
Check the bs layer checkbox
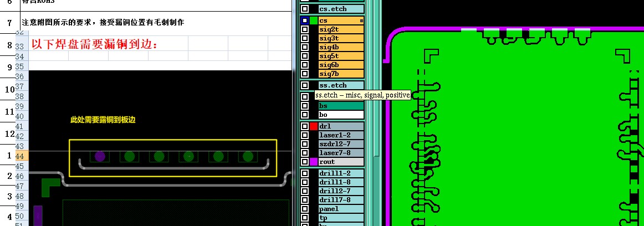(305, 106)
